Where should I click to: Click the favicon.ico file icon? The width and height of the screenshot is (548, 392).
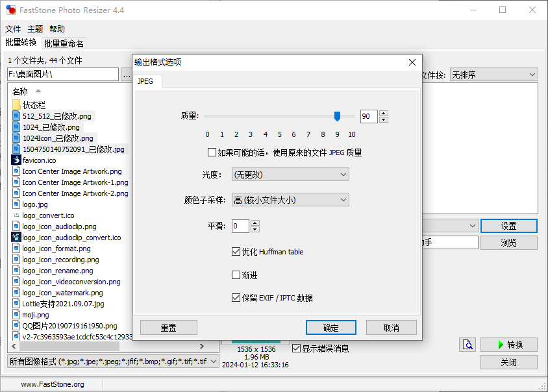(16, 160)
